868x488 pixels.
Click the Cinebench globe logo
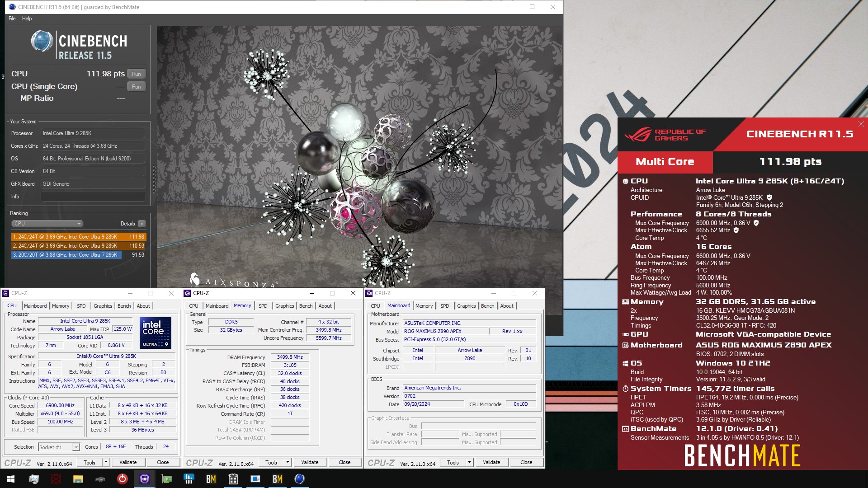pyautogui.click(x=42, y=41)
